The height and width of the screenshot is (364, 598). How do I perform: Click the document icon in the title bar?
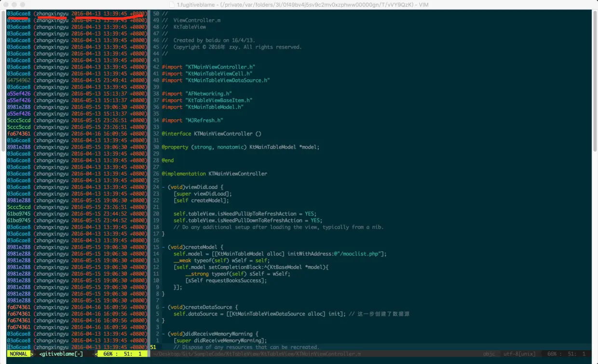[172, 4]
